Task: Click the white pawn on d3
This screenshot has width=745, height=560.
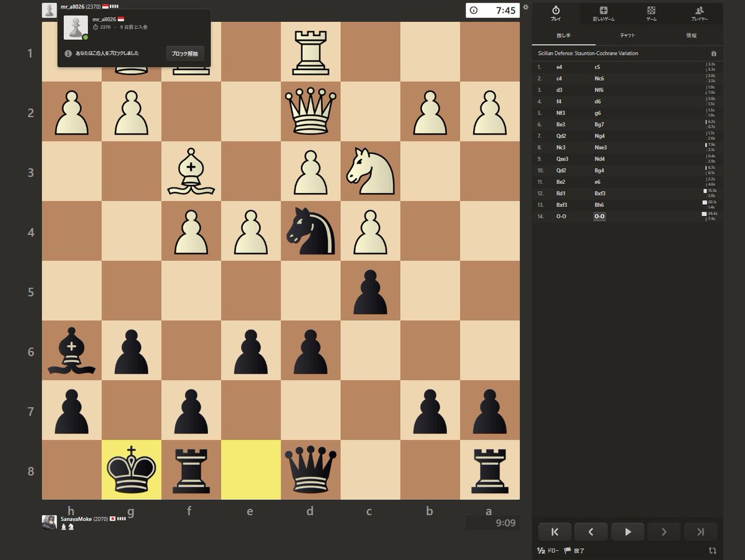Action: (310, 171)
